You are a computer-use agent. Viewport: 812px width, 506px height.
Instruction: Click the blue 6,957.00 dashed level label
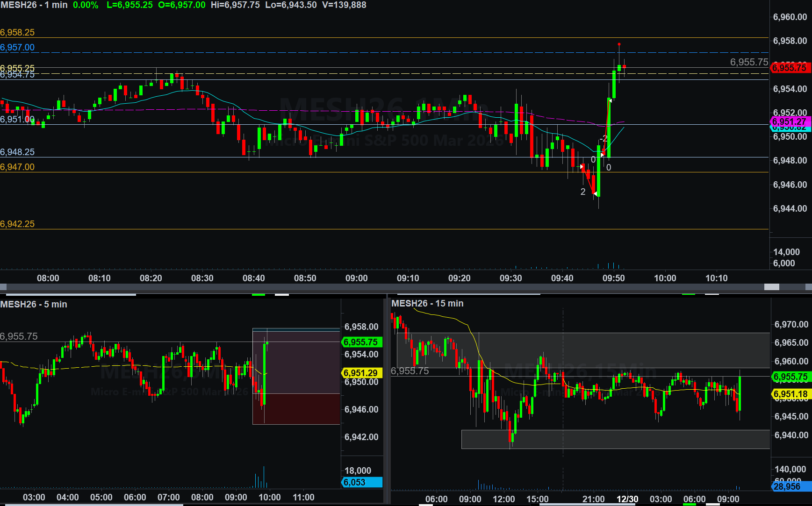[17, 47]
